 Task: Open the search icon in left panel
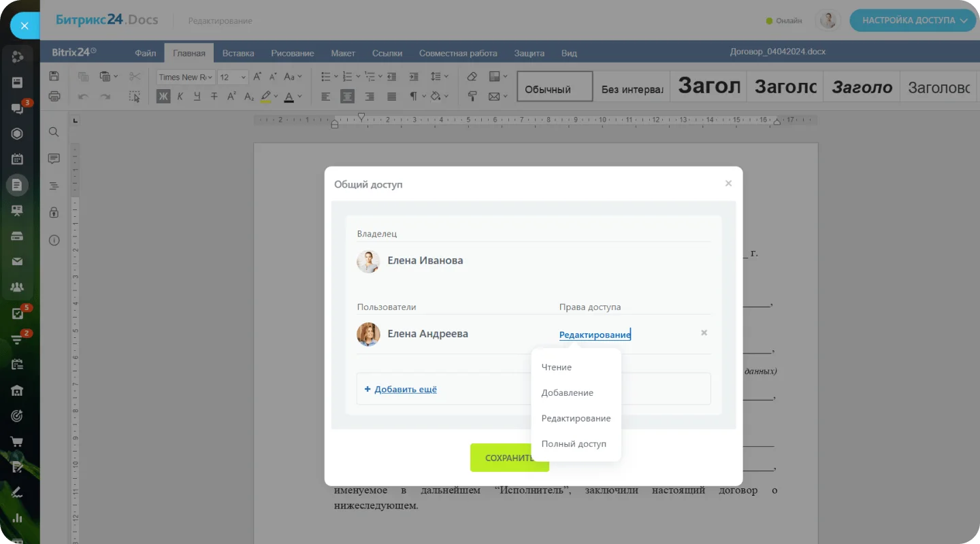[x=54, y=132]
